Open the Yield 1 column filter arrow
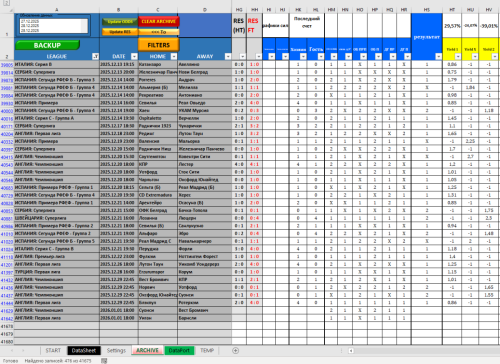The height and width of the screenshot is (364, 500). (458, 56)
